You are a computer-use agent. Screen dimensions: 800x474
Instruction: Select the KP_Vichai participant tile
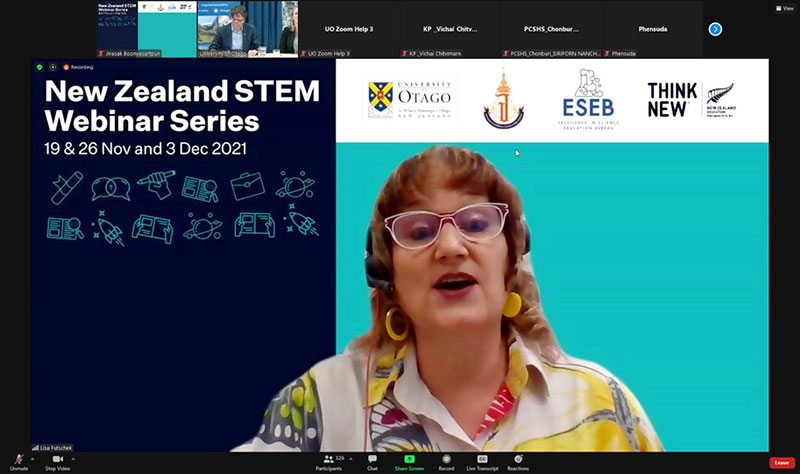(449, 29)
